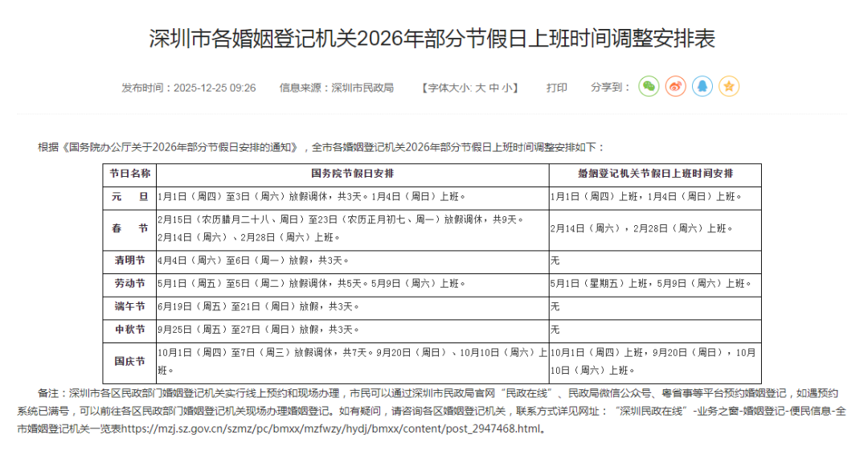Click the 清明节 row label
Screen dimensions: 868x451
pos(129,260)
